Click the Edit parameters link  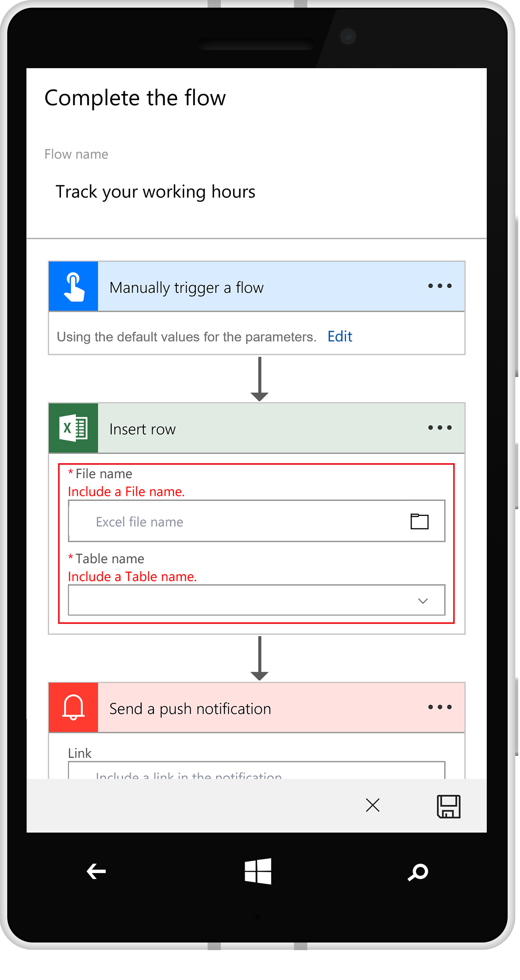(340, 337)
